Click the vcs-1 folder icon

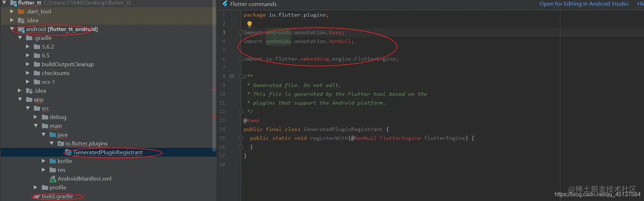point(37,82)
